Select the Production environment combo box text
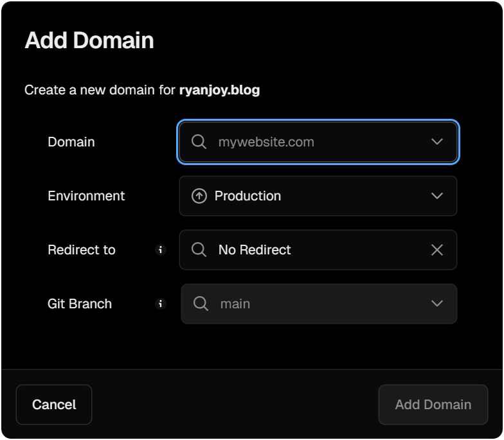504x440 pixels. (248, 196)
